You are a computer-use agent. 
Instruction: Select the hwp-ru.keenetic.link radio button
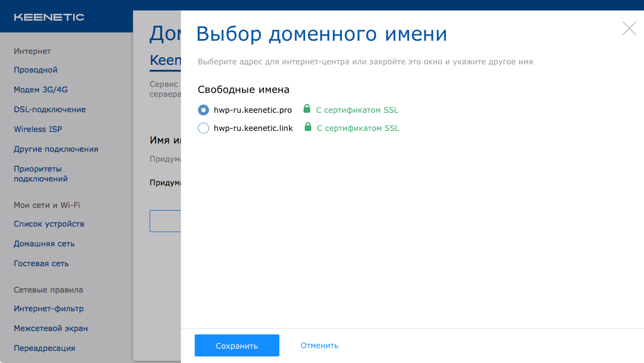(x=203, y=128)
